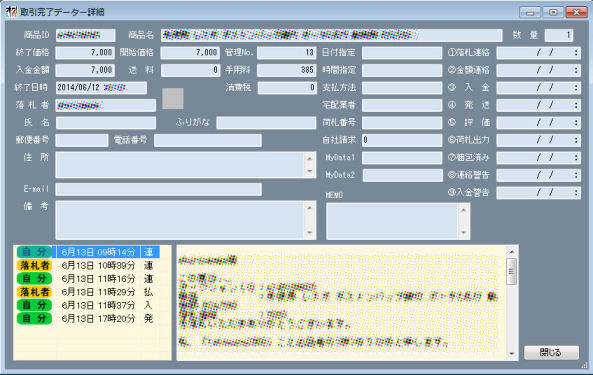Viewport: 593px width, 375px height.
Task: Click the 商品ID field
Action: tap(85, 35)
